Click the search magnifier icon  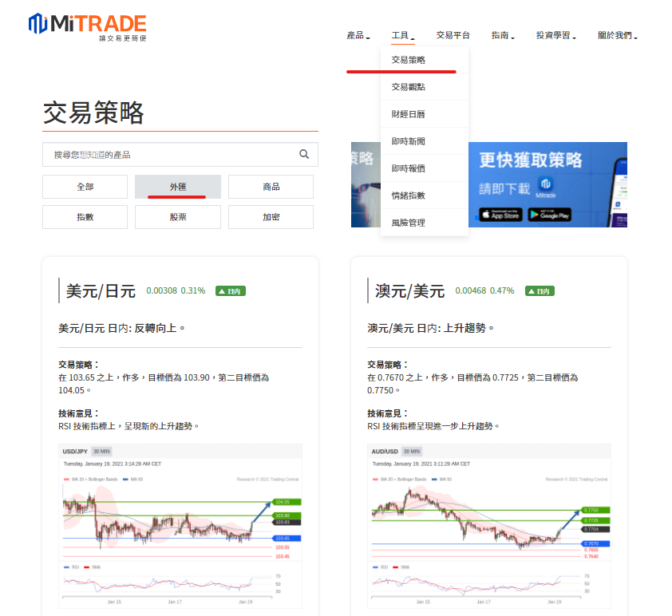click(x=304, y=154)
